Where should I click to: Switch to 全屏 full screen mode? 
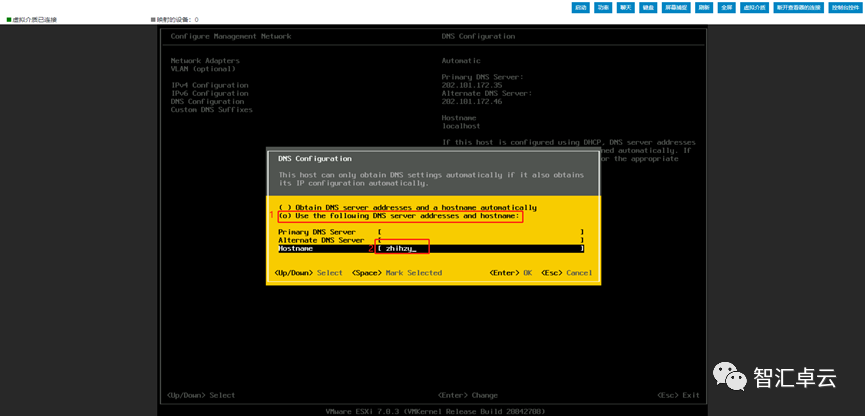tap(727, 8)
